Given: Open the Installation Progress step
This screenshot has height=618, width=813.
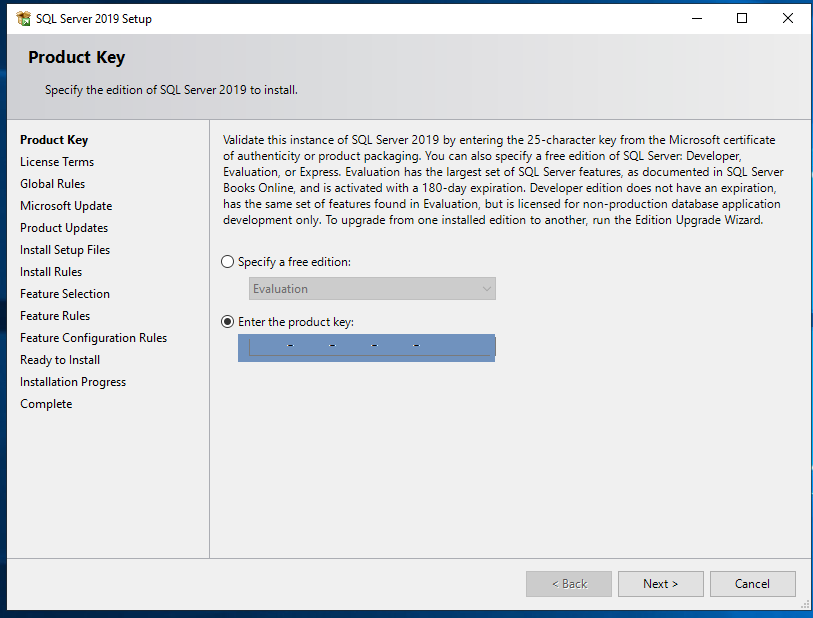Looking at the screenshot, I should pyautogui.click(x=72, y=381).
